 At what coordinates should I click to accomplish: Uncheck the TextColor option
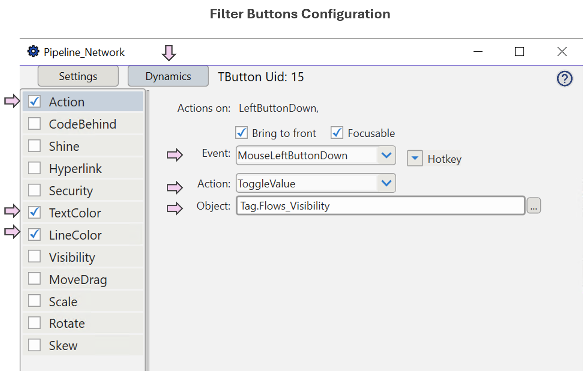34,212
